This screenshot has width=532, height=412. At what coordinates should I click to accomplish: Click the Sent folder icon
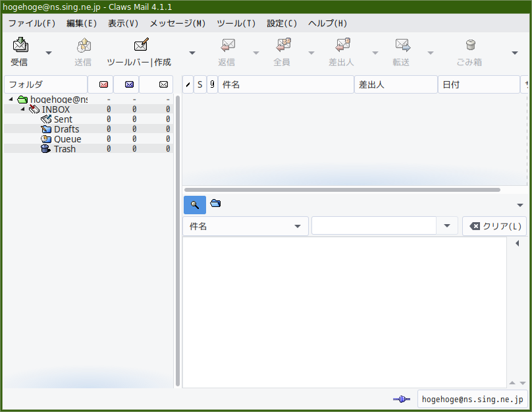[x=46, y=119]
